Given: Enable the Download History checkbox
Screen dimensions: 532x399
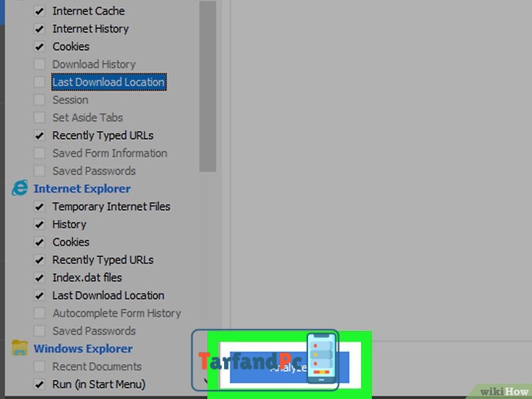Looking at the screenshot, I should (39, 64).
